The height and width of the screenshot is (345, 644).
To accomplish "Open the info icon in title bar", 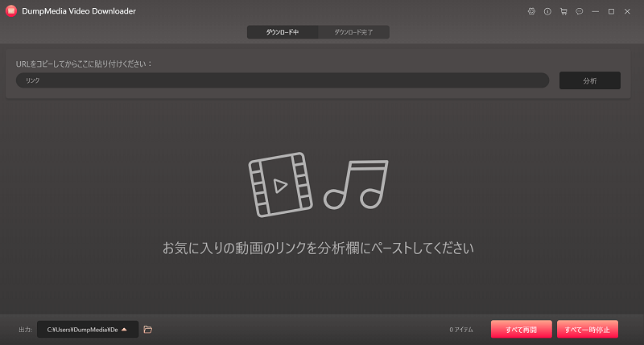I will pyautogui.click(x=547, y=11).
